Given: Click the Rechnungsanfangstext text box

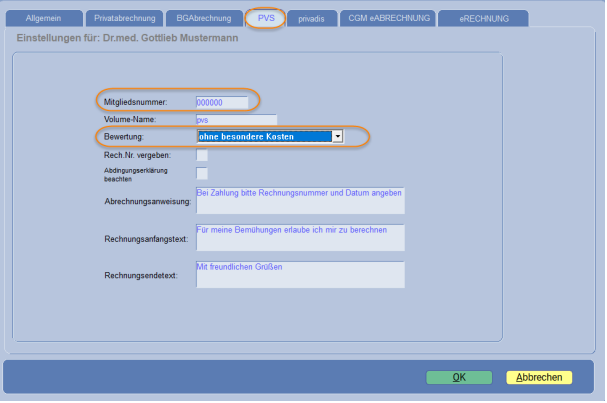Looking at the screenshot, I should [x=300, y=238].
